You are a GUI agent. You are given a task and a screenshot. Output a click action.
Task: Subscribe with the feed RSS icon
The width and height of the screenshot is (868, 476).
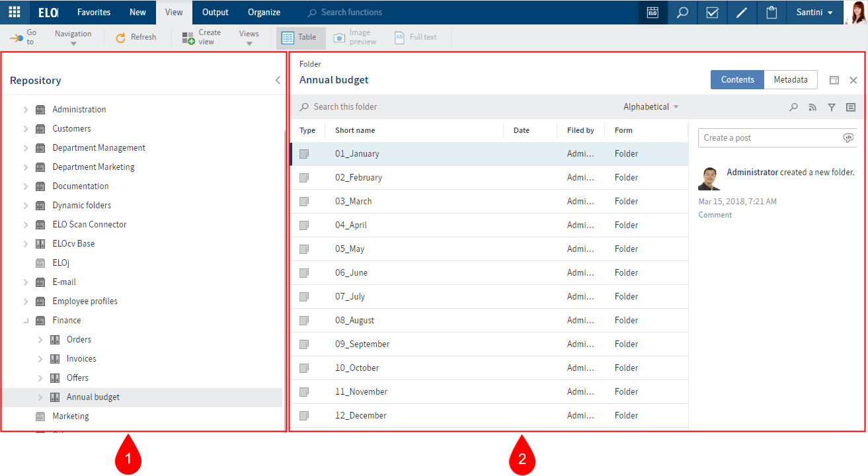pyautogui.click(x=812, y=107)
